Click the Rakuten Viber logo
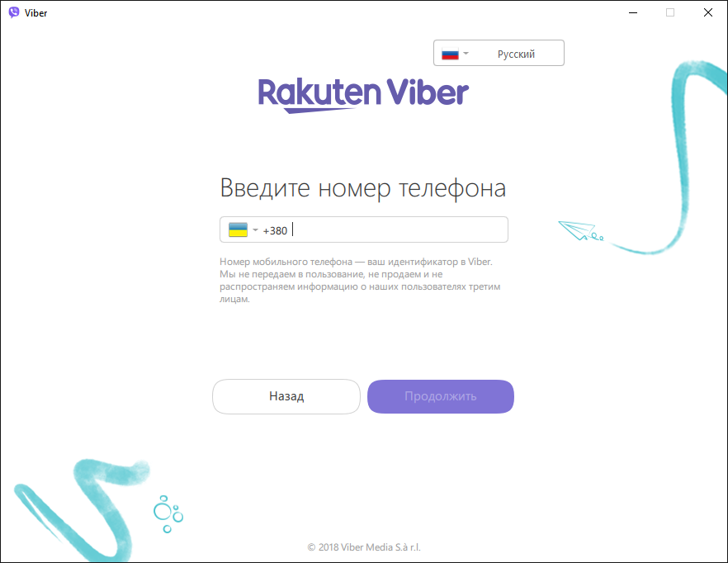 tap(363, 95)
